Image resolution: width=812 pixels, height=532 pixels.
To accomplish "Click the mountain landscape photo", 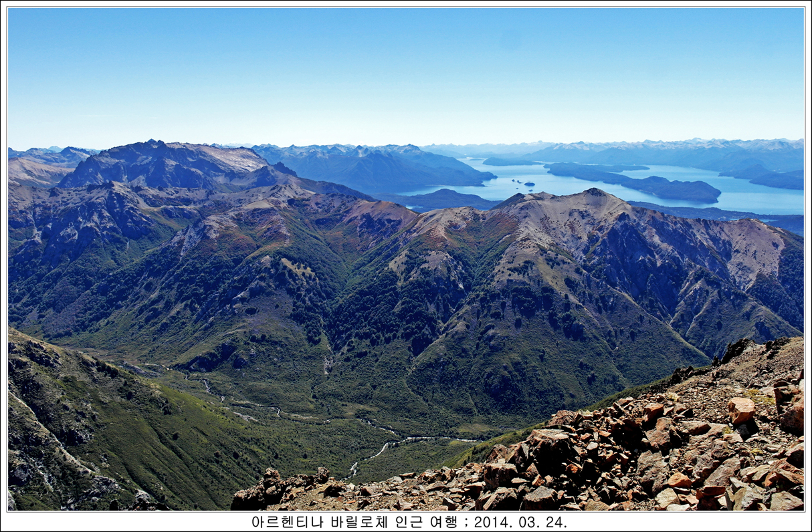I will (406, 259).
